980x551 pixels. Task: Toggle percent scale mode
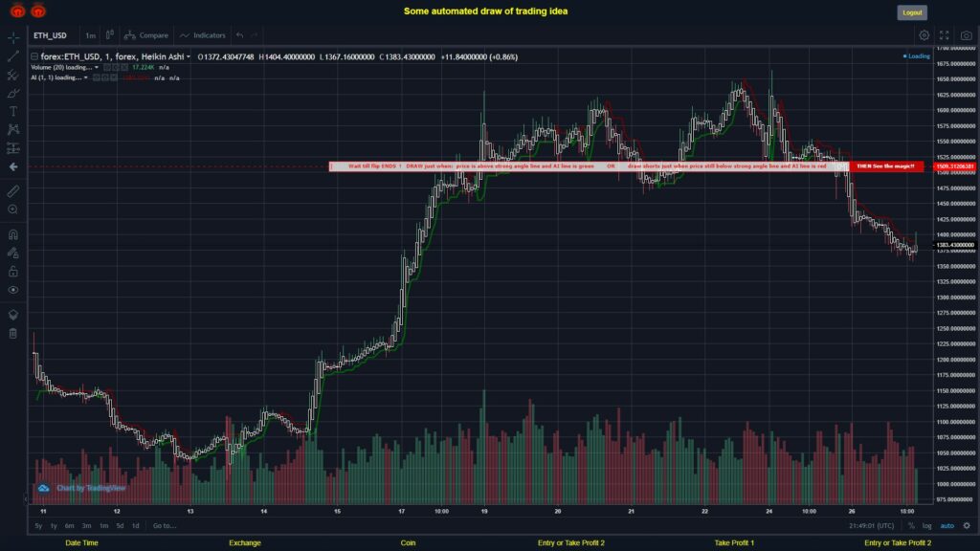coord(911,526)
